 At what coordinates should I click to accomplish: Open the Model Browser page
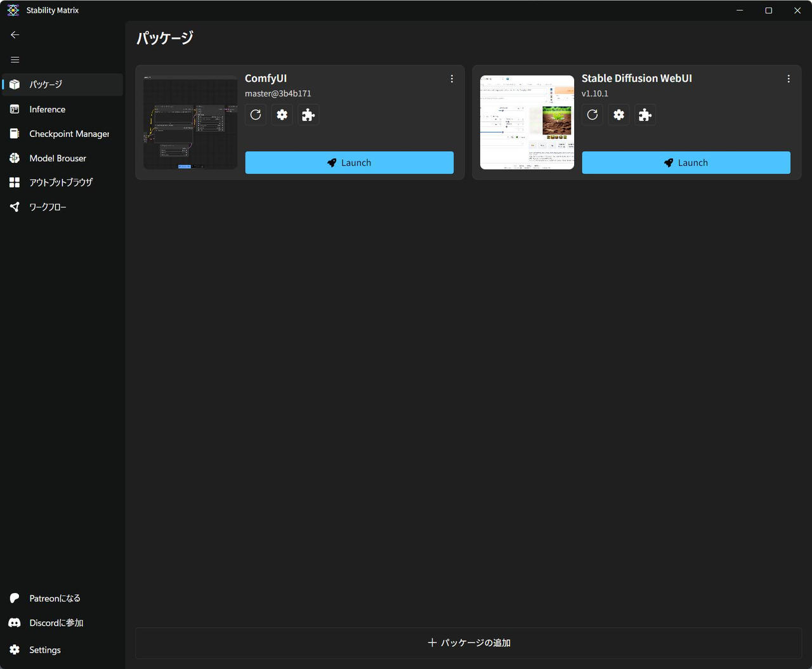[x=62, y=158]
